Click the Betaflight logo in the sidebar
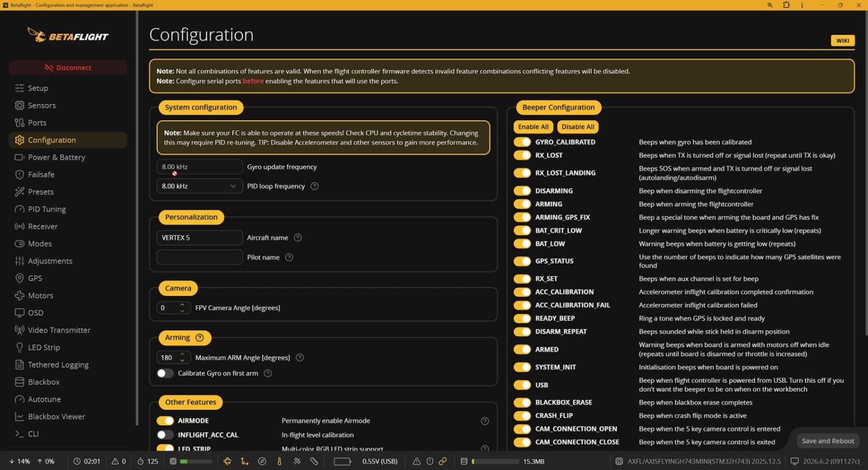This screenshot has width=868, height=470. click(68, 36)
